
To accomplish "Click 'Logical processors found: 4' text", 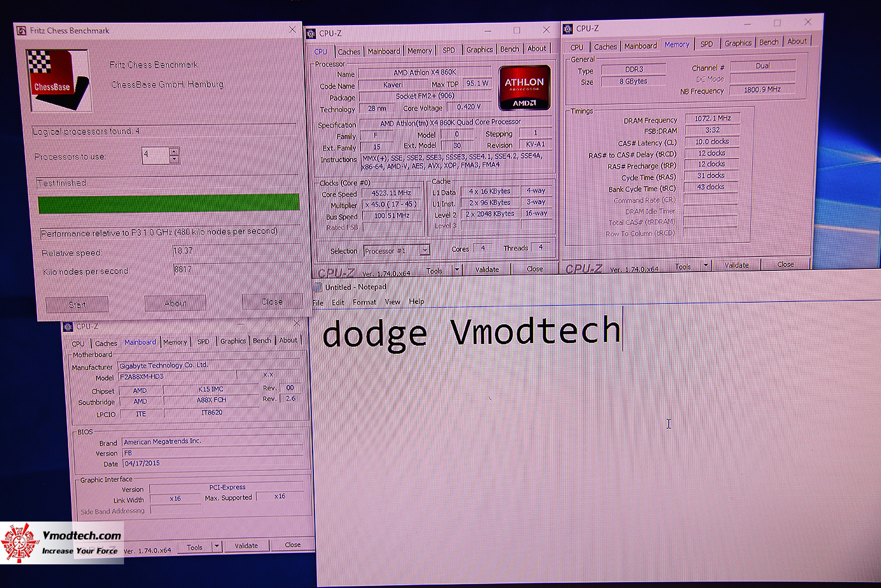I will [86, 132].
